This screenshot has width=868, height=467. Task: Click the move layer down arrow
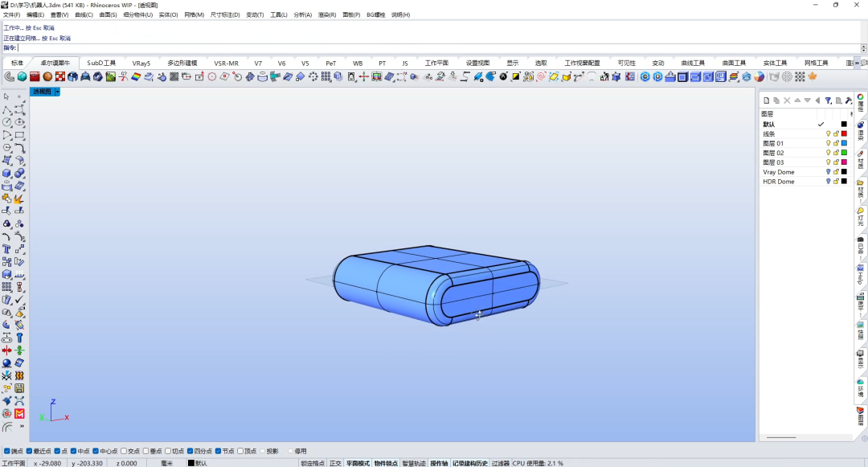click(808, 100)
